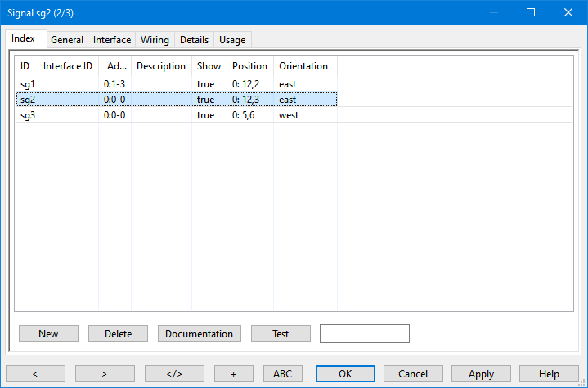Open the Interface tab
This screenshot has width=588, height=388.
tap(112, 40)
